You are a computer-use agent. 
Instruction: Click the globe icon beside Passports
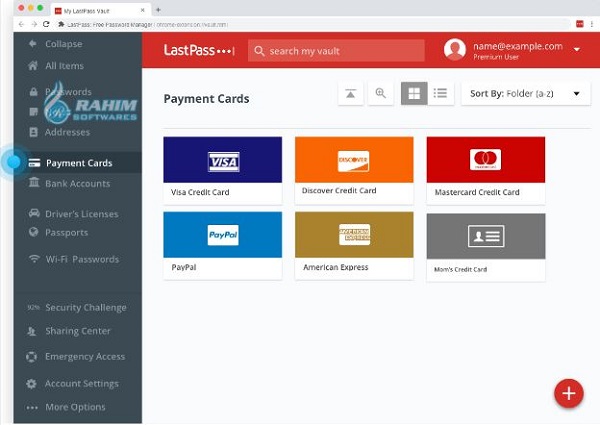(34, 232)
